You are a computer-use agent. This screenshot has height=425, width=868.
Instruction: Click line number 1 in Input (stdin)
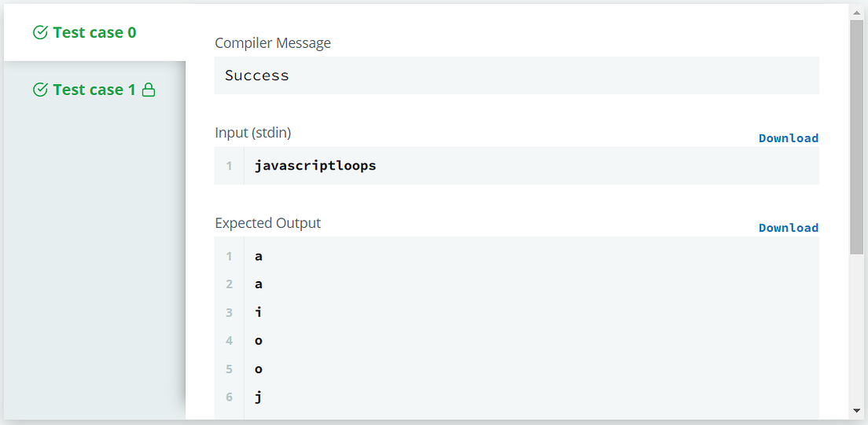tap(229, 166)
